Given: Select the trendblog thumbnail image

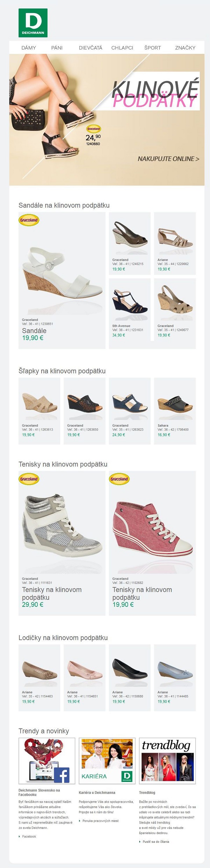Looking at the screenshot, I should [167, 761].
